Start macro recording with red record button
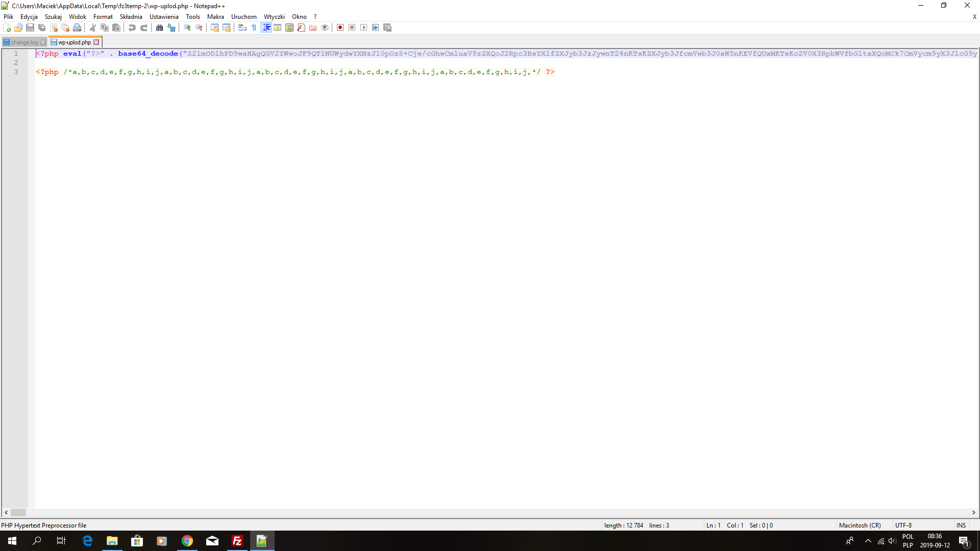980x551 pixels. [x=340, y=28]
